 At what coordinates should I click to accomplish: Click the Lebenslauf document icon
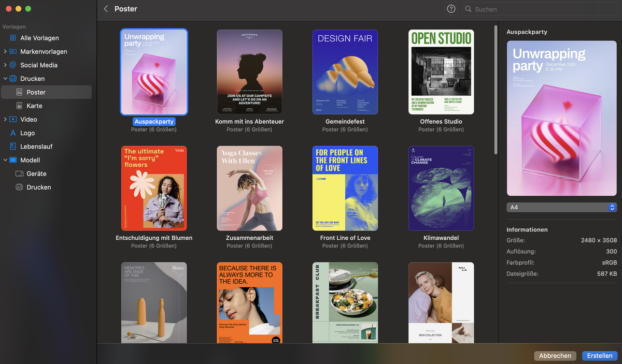(x=13, y=147)
